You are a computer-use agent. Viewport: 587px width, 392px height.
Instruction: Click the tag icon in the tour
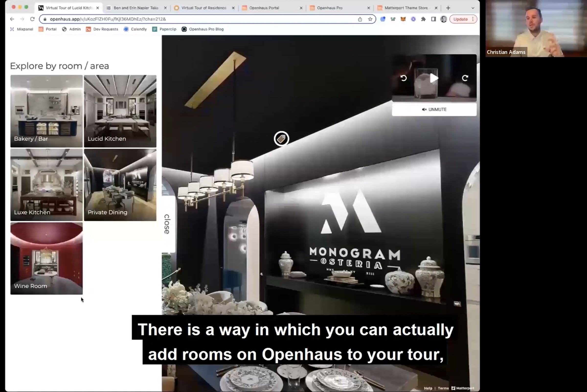(281, 139)
